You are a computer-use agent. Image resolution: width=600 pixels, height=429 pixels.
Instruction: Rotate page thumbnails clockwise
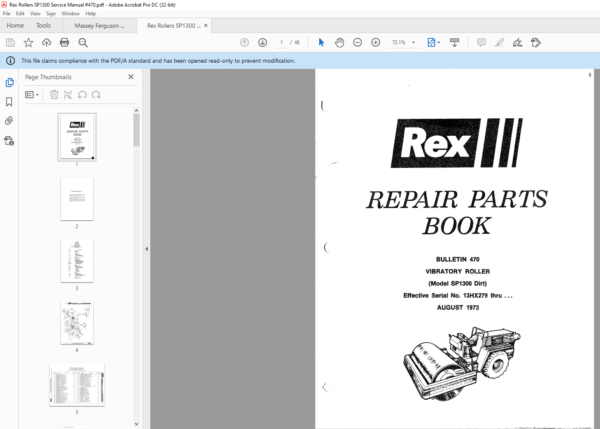pyautogui.click(x=96, y=94)
